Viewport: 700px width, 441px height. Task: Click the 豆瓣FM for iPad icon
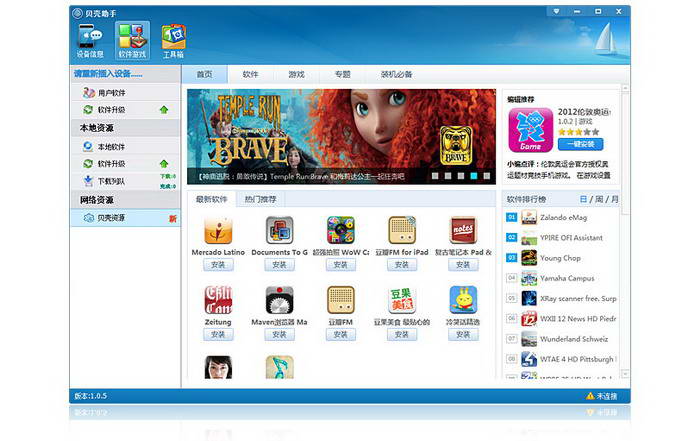click(402, 230)
